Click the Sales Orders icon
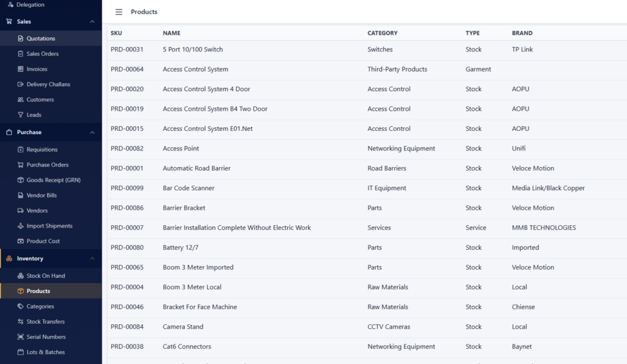 (20, 54)
